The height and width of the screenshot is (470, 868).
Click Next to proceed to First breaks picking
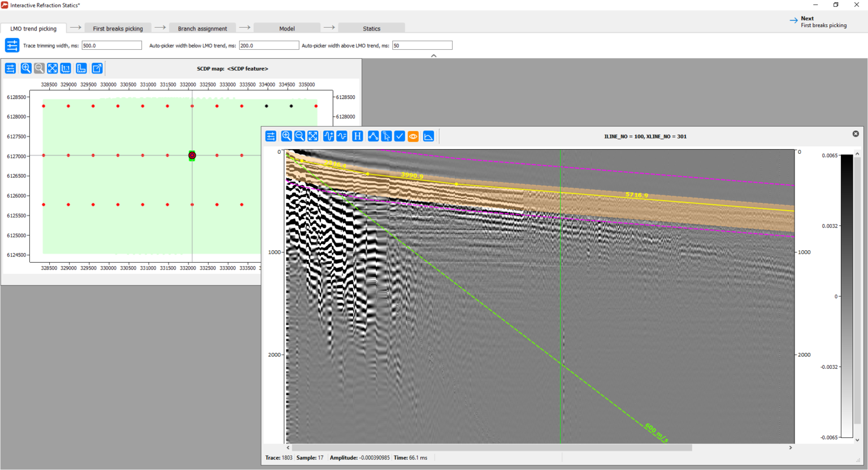[817, 21]
